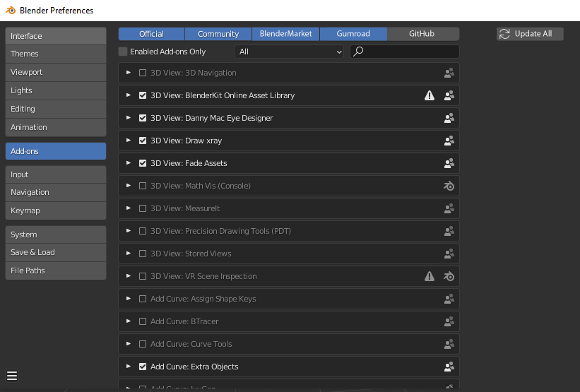
Task: Click the Update All button
Action: (x=530, y=34)
